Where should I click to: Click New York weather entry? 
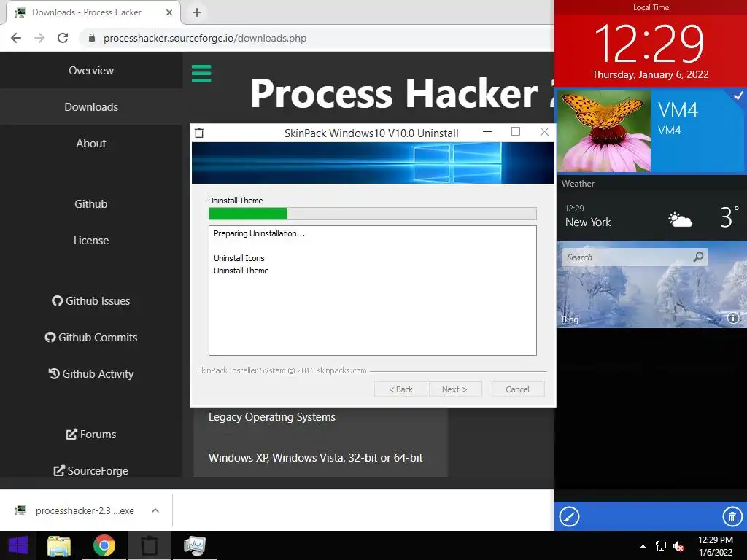click(x=588, y=222)
